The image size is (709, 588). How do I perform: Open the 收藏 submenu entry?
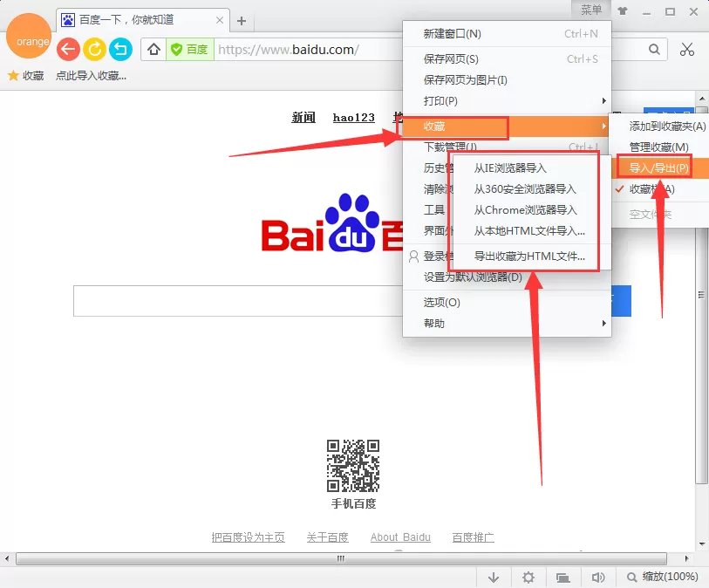(x=507, y=126)
